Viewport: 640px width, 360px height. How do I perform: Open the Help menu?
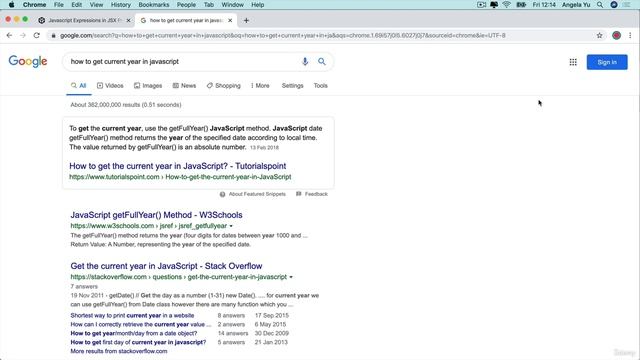[258, 5]
